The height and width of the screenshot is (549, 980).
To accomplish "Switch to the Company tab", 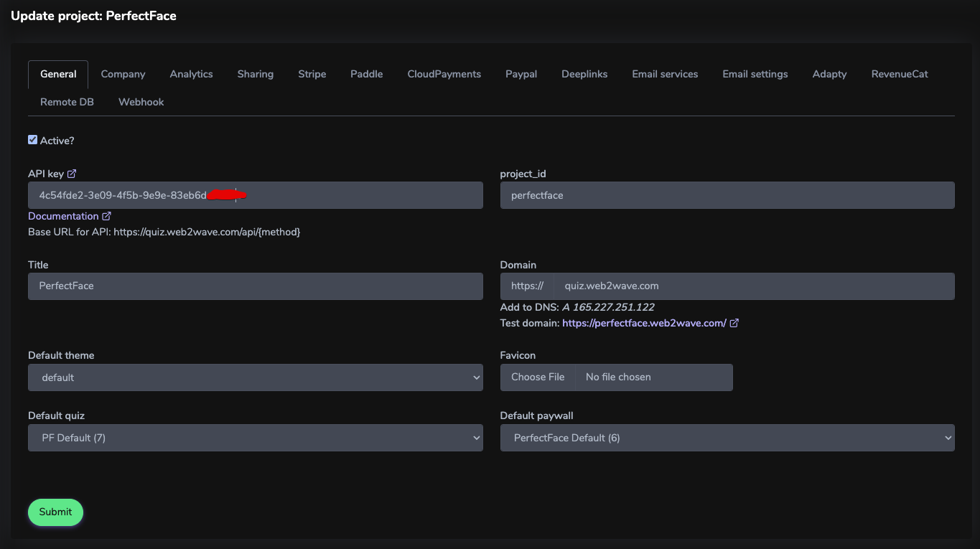I will coord(123,74).
